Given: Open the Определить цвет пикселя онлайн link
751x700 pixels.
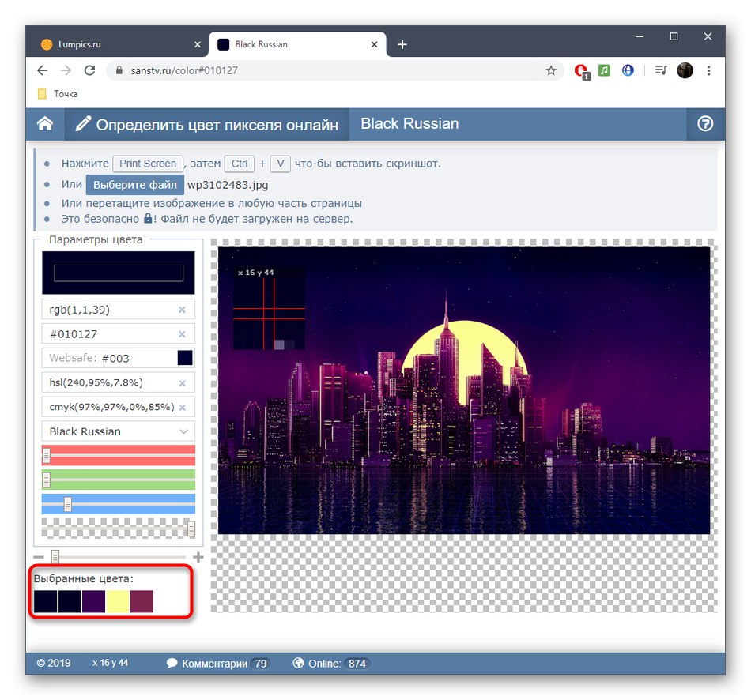Looking at the screenshot, I should 207,125.
